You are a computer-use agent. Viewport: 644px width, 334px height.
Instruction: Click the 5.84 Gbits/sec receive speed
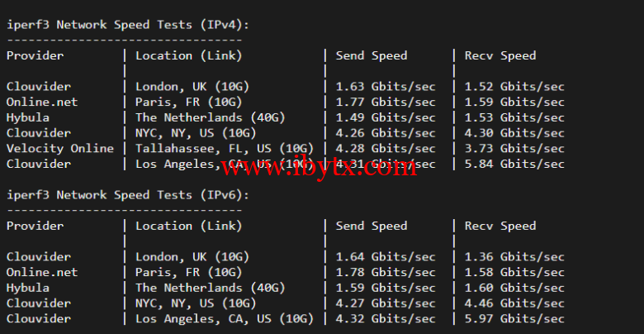pos(514,164)
